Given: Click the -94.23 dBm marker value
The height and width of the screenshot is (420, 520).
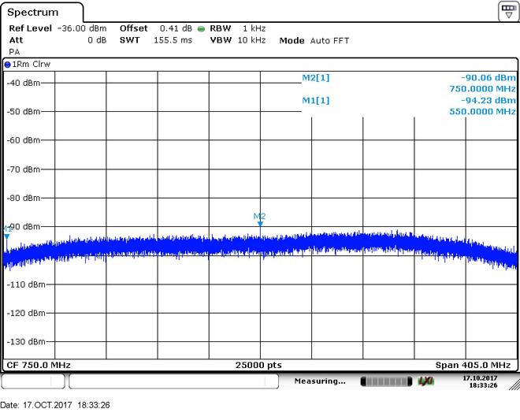Looking at the screenshot, I should 488,100.
